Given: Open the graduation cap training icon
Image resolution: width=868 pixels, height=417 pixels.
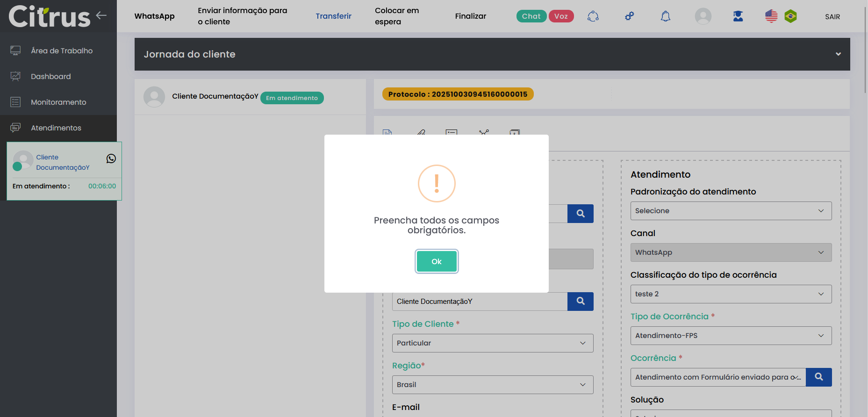Looking at the screenshot, I should 738,16.
